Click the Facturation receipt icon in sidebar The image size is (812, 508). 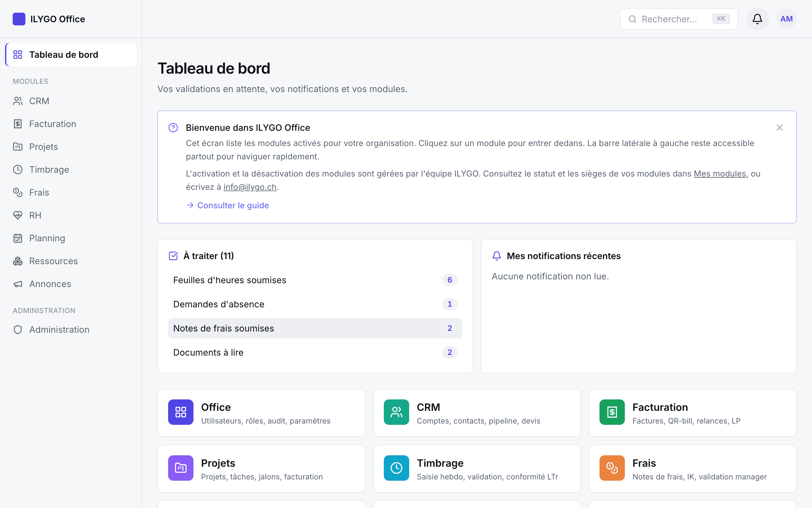(18, 124)
